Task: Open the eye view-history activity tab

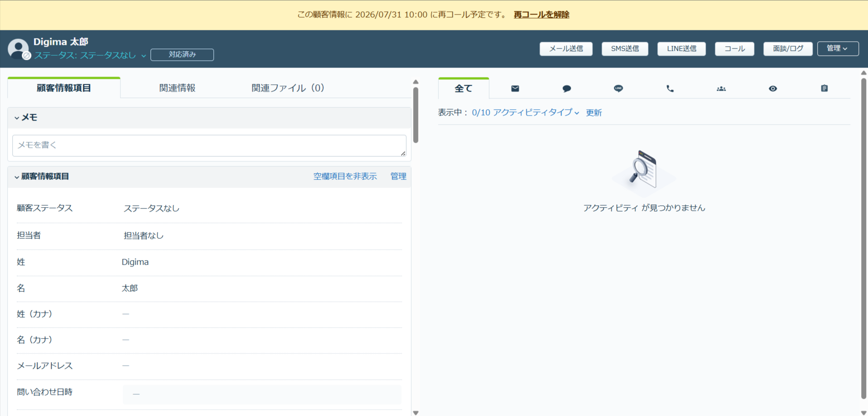Action: click(773, 88)
